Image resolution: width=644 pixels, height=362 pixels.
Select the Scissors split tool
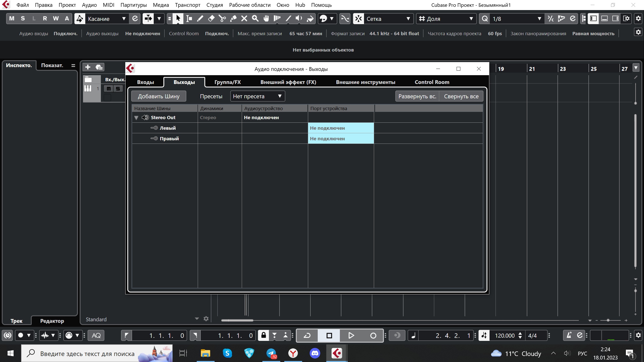click(222, 19)
